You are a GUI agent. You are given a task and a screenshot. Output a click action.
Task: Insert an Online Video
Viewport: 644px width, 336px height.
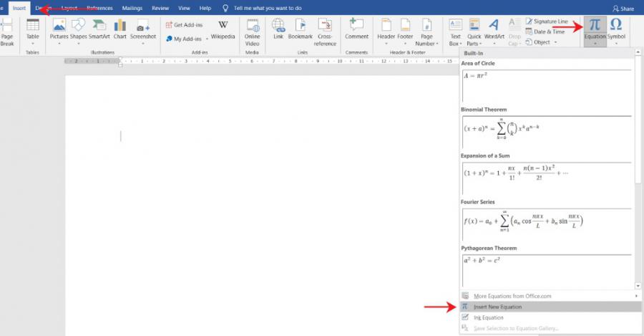[x=252, y=32]
